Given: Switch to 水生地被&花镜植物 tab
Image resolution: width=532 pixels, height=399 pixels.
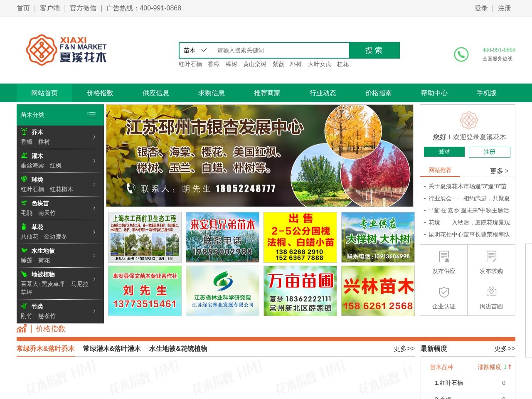Looking at the screenshot, I should [x=178, y=349].
